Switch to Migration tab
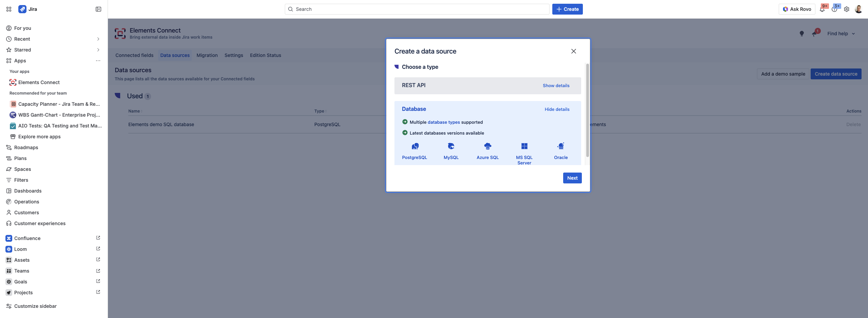This screenshot has width=868, height=318. click(207, 55)
